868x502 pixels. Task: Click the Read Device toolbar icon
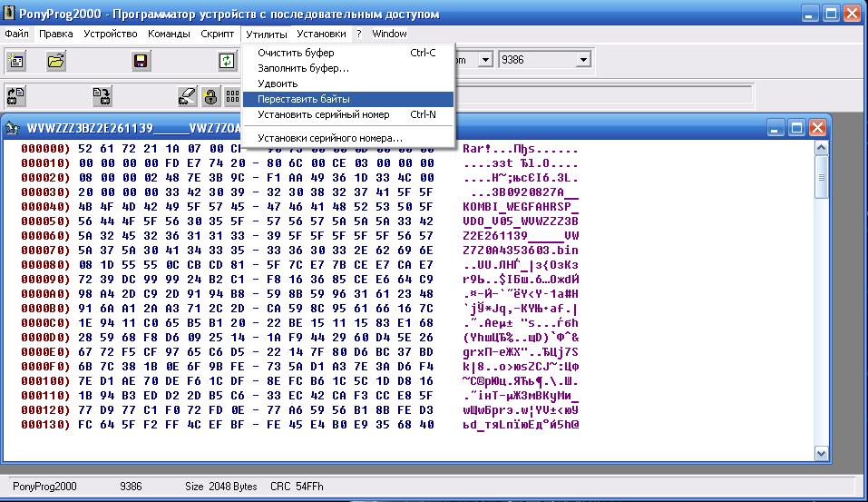(16, 96)
